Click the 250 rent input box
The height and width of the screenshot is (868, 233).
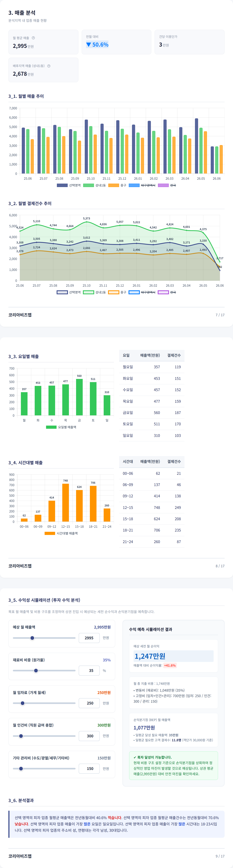89,703
